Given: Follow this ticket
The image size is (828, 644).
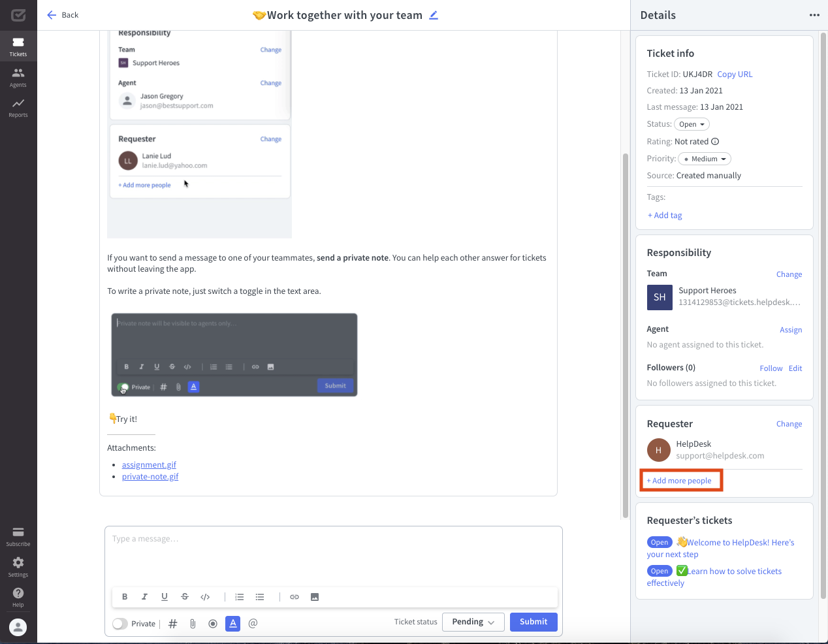Looking at the screenshot, I should (771, 368).
